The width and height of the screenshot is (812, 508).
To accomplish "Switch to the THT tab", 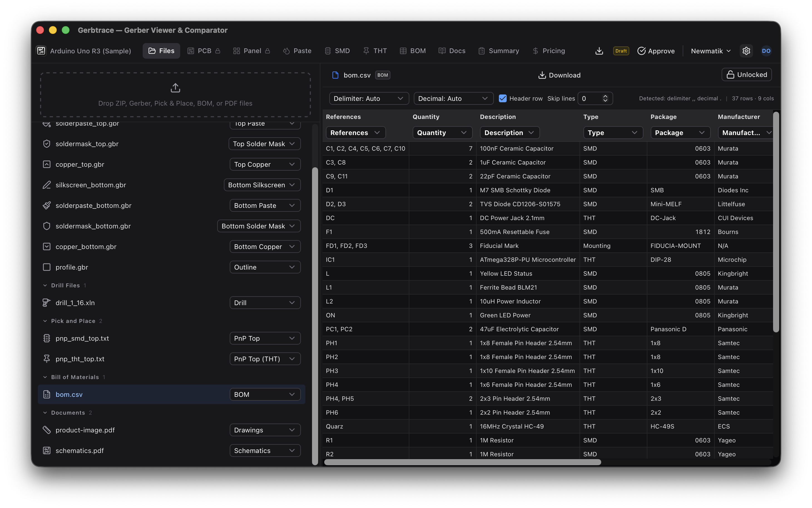I will (x=375, y=51).
